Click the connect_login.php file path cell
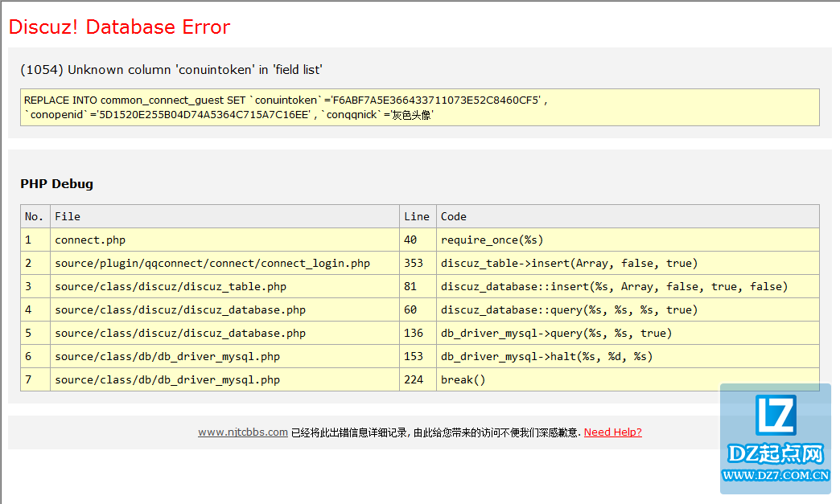 pos(225,263)
